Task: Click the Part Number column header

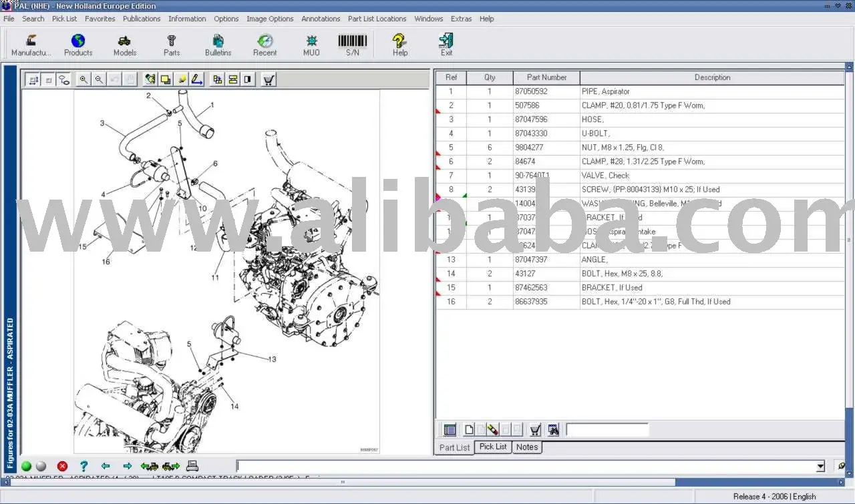Action: [x=546, y=77]
